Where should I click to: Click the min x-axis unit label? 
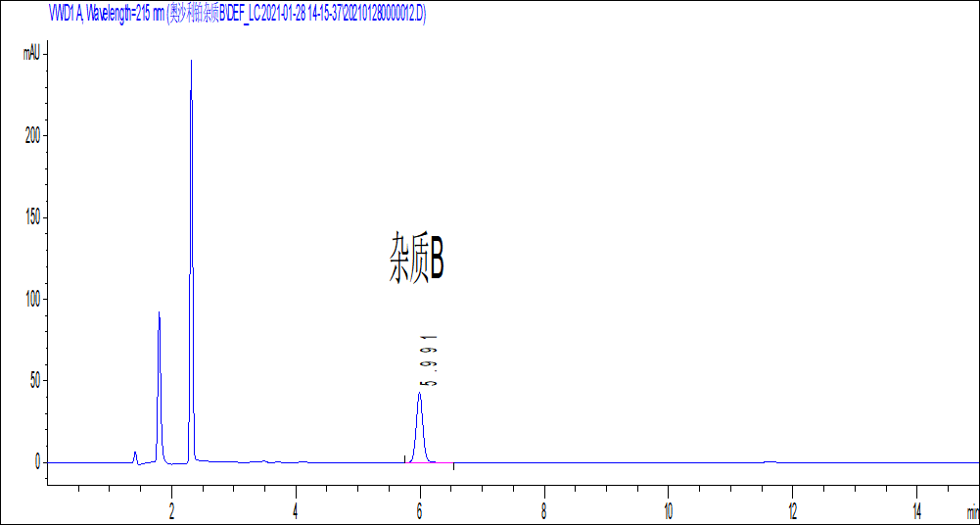click(x=971, y=512)
